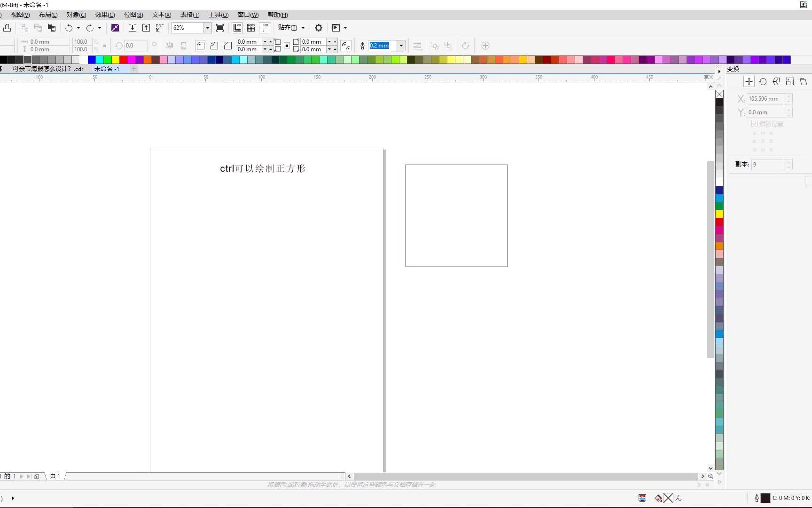Toggle the Show Guidelines icon

(265, 28)
